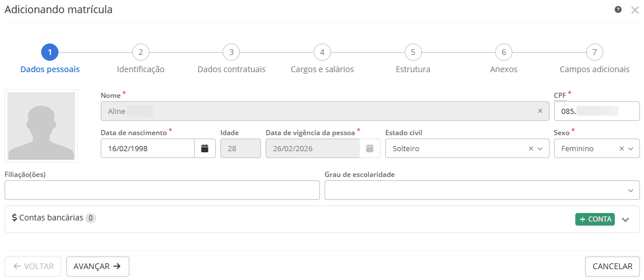Click the AVANÇAR button
This screenshot has height=280, width=644.
pos(98,266)
